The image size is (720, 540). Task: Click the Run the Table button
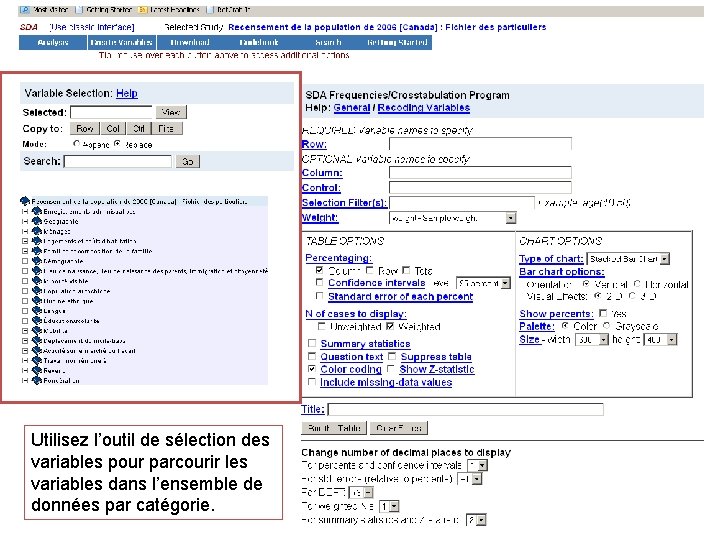(334, 428)
